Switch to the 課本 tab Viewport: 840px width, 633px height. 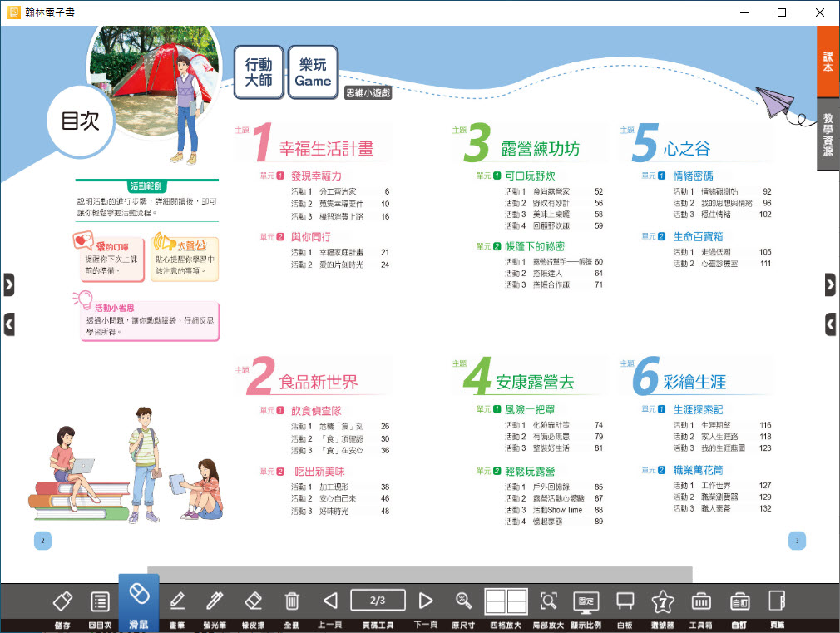tap(828, 62)
